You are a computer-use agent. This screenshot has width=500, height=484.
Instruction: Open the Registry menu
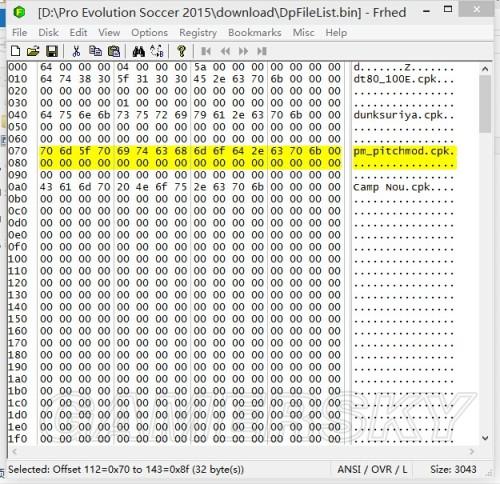198,33
